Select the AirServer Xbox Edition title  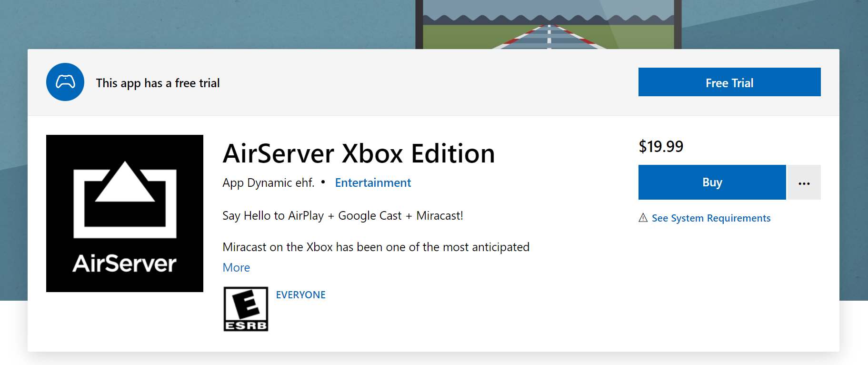pyautogui.click(x=359, y=153)
